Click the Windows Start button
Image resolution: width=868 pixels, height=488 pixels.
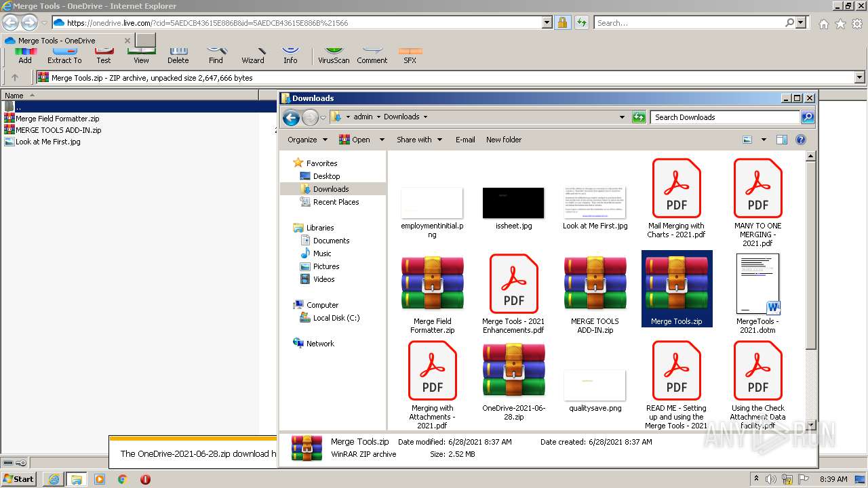[19, 479]
